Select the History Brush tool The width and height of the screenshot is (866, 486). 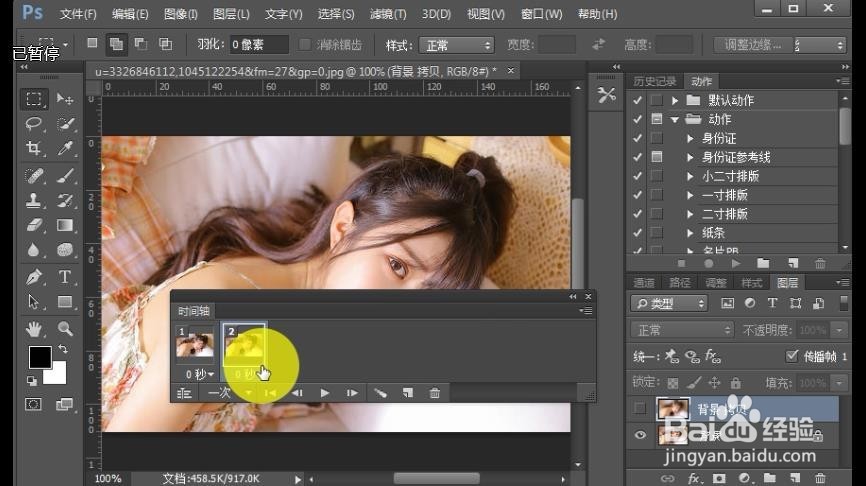[x=65, y=200]
